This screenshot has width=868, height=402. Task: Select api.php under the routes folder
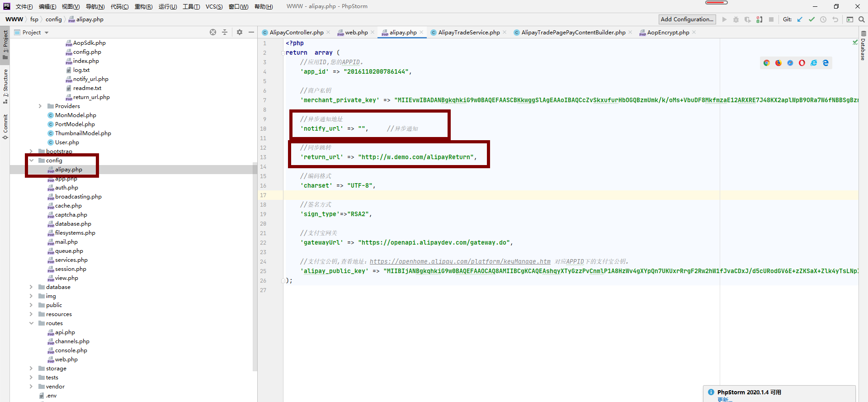click(65, 332)
